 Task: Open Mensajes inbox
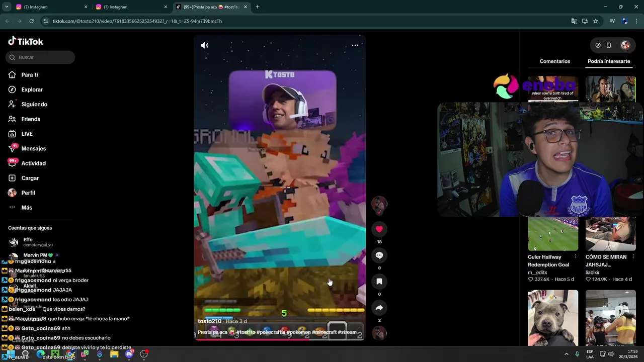27,148
